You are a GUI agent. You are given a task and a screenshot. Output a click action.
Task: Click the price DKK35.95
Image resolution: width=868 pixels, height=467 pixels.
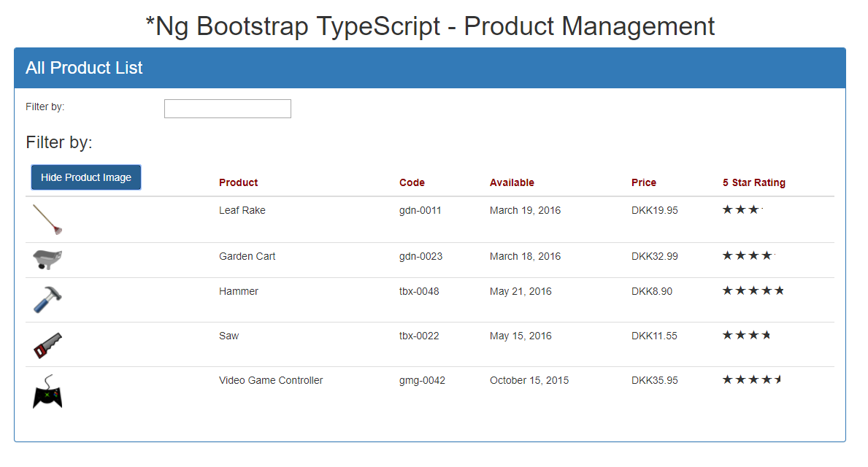pos(654,380)
